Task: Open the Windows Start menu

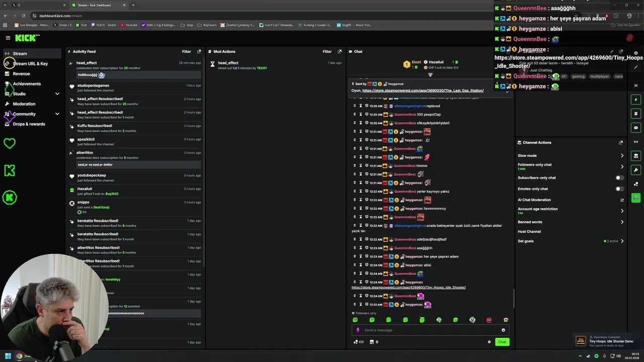Action: pyautogui.click(x=8, y=356)
